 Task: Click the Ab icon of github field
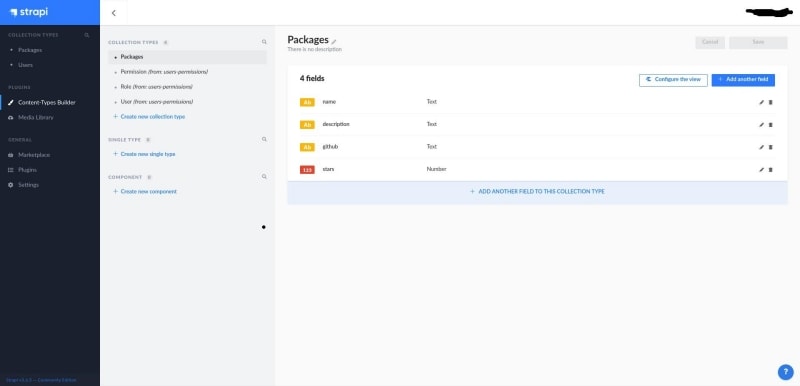point(307,147)
